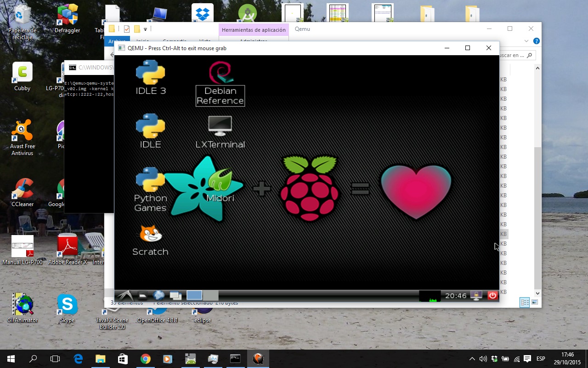
Task: Open the LXDE application menu on the taskbar
Action: 124,295
